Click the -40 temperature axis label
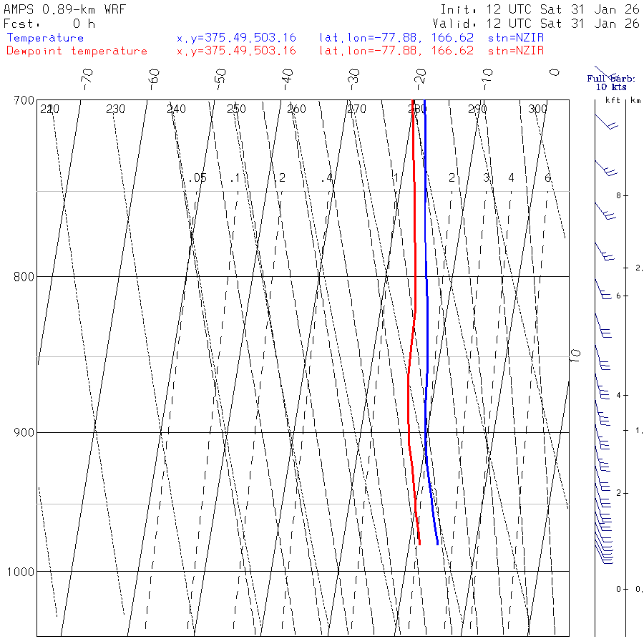Image resolution: width=644 pixels, height=644 pixels. 288,79
